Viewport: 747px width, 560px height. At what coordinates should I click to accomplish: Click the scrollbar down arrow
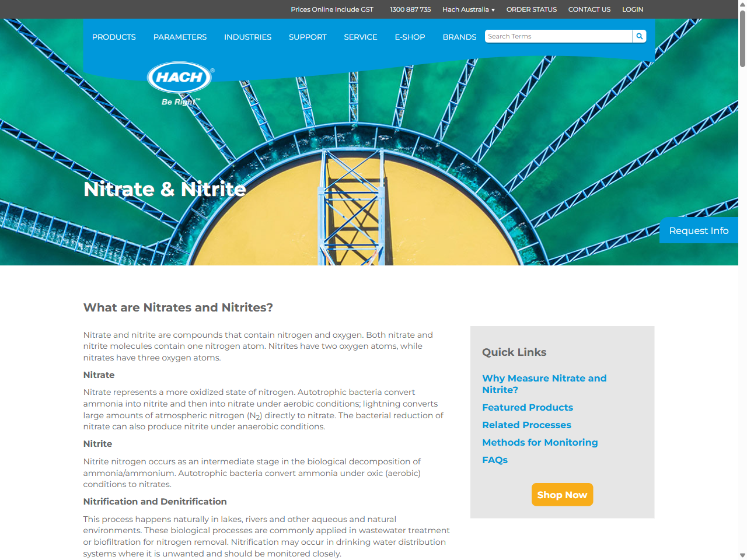(742, 555)
